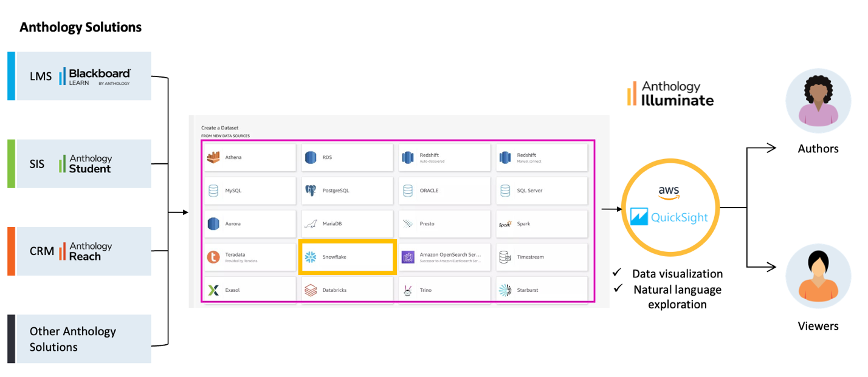Open the SIS Anthology Student box
The height and width of the screenshot is (377, 868).
pyautogui.click(x=80, y=163)
